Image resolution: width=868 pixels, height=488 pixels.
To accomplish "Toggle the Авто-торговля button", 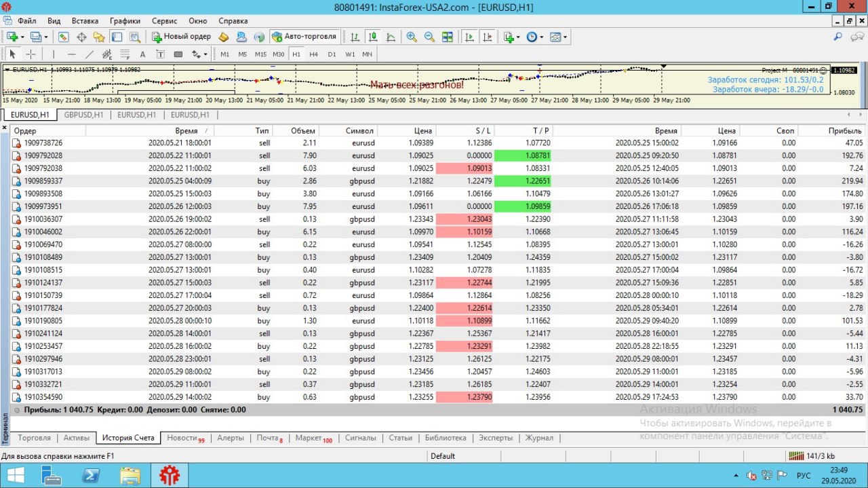I will [304, 37].
